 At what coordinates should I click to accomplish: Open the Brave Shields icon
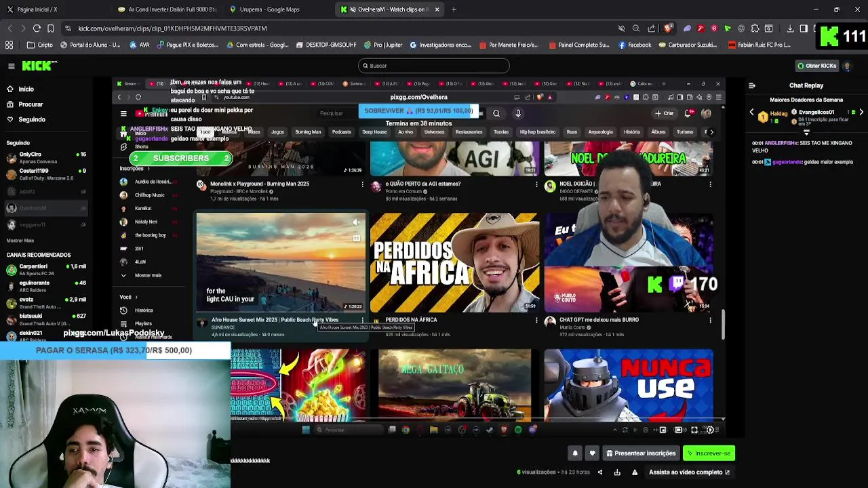pyautogui.click(x=669, y=28)
